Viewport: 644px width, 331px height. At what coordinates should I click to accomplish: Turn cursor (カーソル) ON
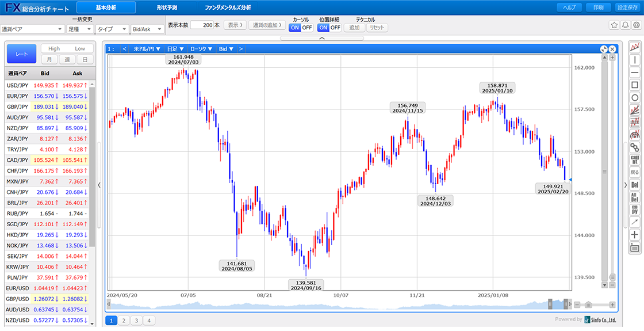294,28
